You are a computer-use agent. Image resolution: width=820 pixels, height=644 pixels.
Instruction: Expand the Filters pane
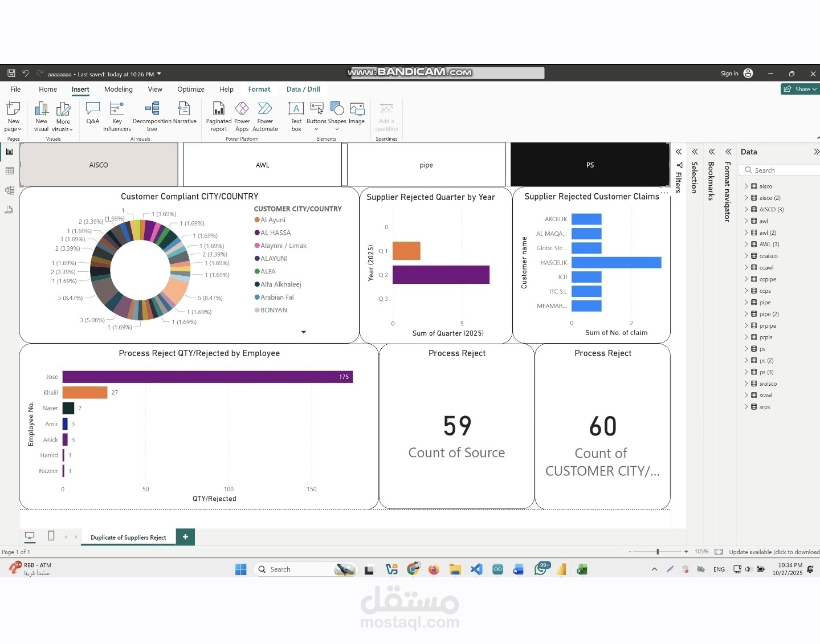click(679, 152)
